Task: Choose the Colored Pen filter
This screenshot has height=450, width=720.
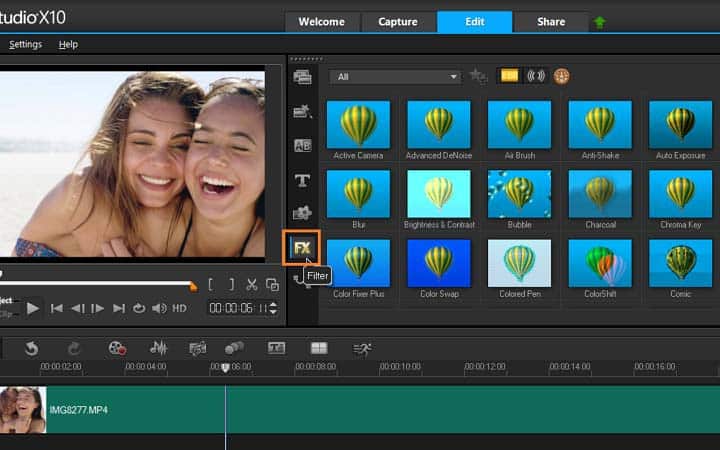Action: (x=519, y=263)
